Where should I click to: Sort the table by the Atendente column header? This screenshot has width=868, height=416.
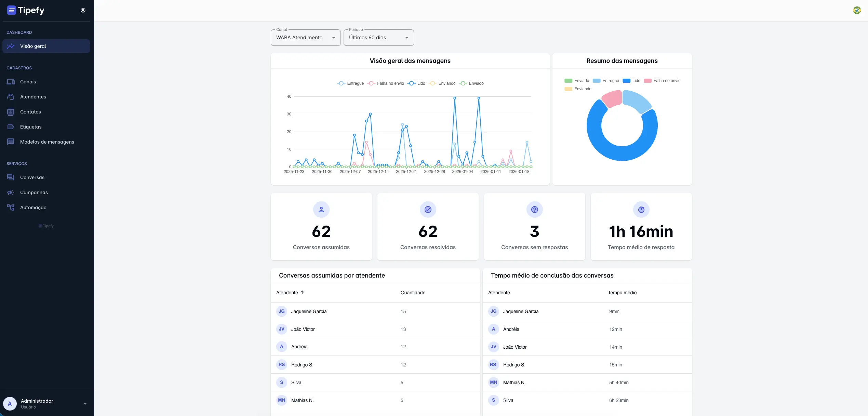(x=290, y=293)
